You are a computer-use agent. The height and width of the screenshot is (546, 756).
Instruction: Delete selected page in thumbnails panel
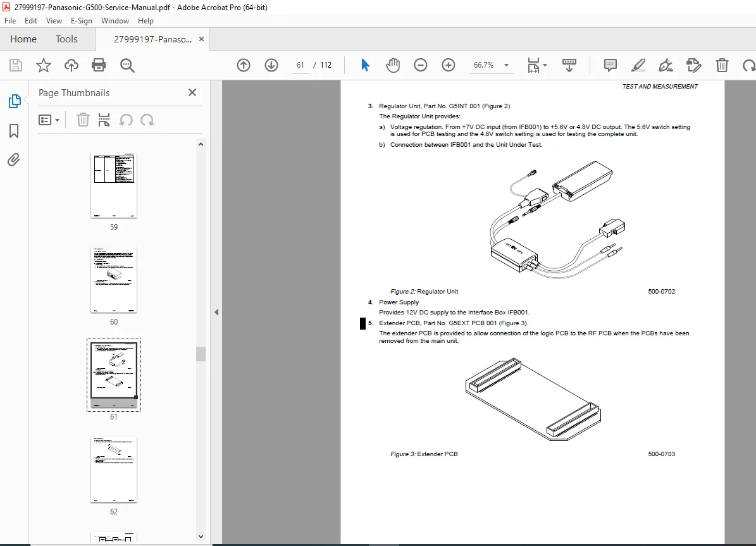tap(83, 120)
